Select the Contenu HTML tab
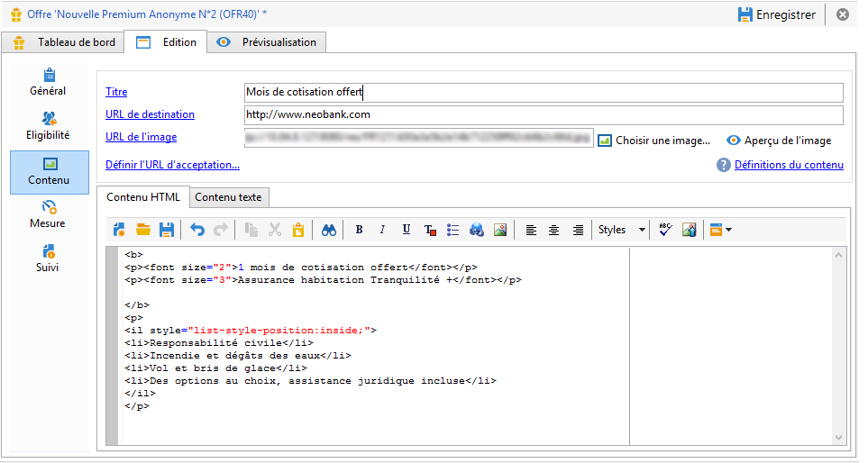868x463 pixels. (x=142, y=197)
